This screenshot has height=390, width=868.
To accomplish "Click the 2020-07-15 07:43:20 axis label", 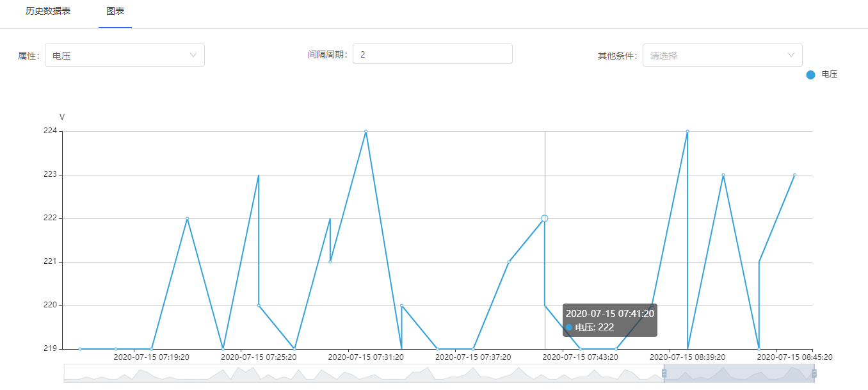I will [581, 357].
